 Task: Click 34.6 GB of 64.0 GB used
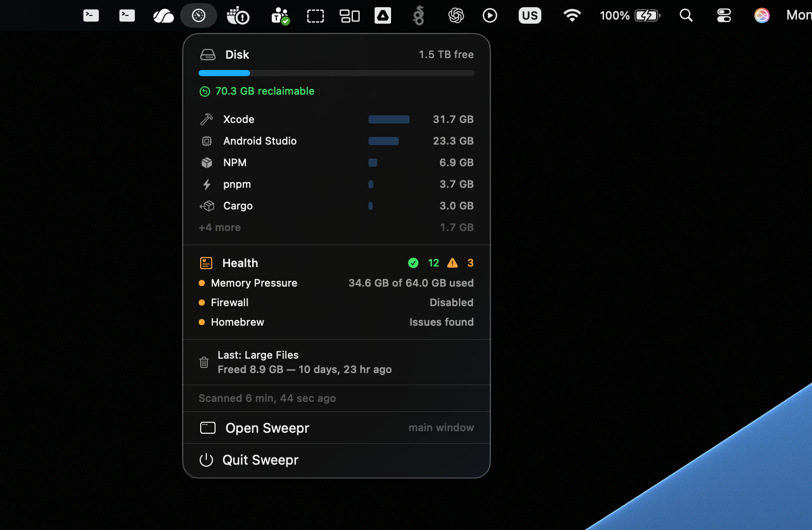click(411, 283)
